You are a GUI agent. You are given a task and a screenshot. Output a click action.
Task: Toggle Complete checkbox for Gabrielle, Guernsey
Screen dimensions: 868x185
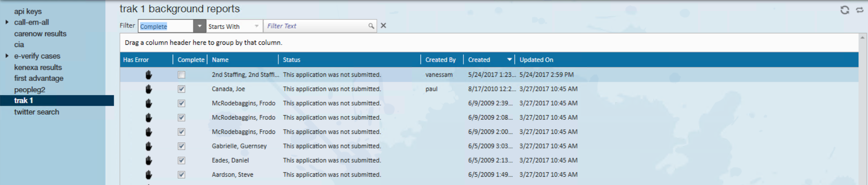click(x=181, y=146)
